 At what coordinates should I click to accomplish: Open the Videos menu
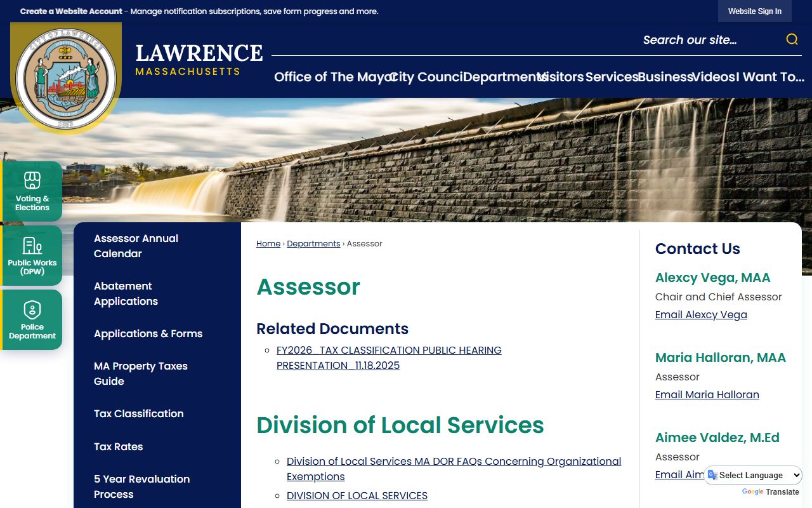712,77
